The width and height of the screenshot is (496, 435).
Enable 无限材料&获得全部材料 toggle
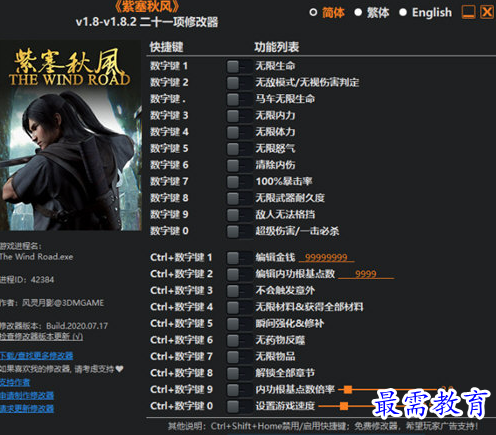(239, 307)
